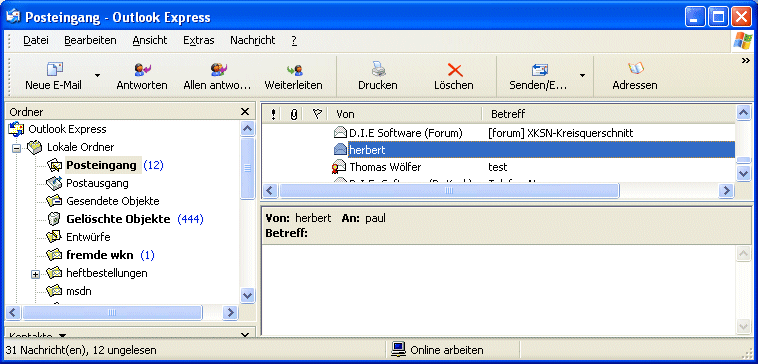The height and width of the screenshot is (364, 758).
Task: Open Gelöschte Objekte folder
Action: (118, 219)
